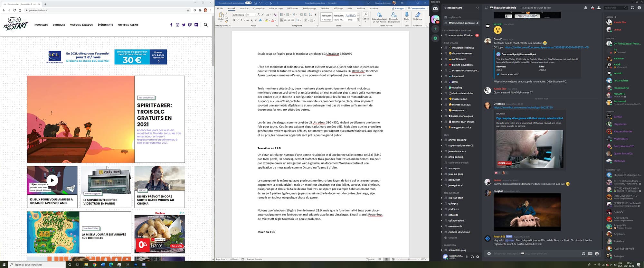Expand the pesesurstart server dropdown

coord(477,8)
